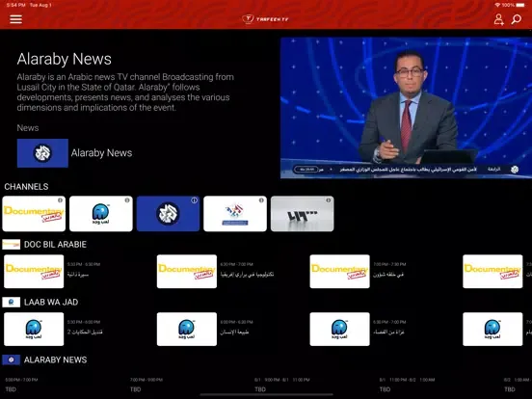Open the user account icon
Screen dimensions: 532x399
click(x=498, y=19)
